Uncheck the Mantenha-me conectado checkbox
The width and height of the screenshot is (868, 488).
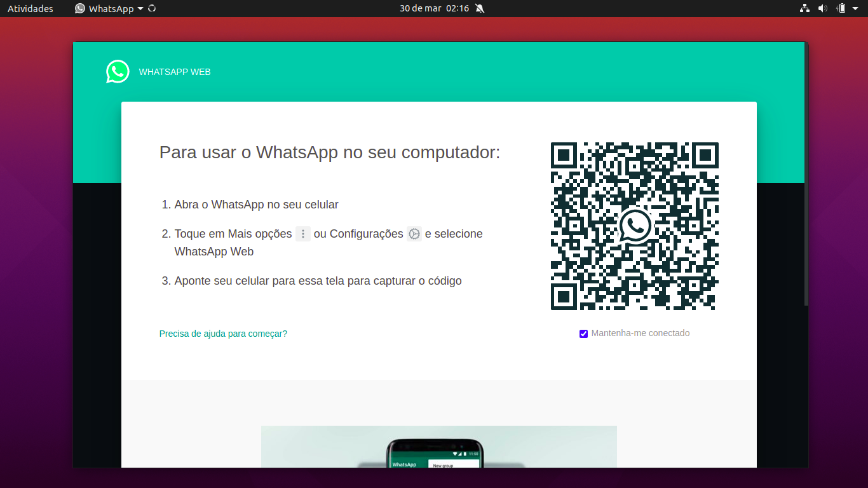click(583, 334)
